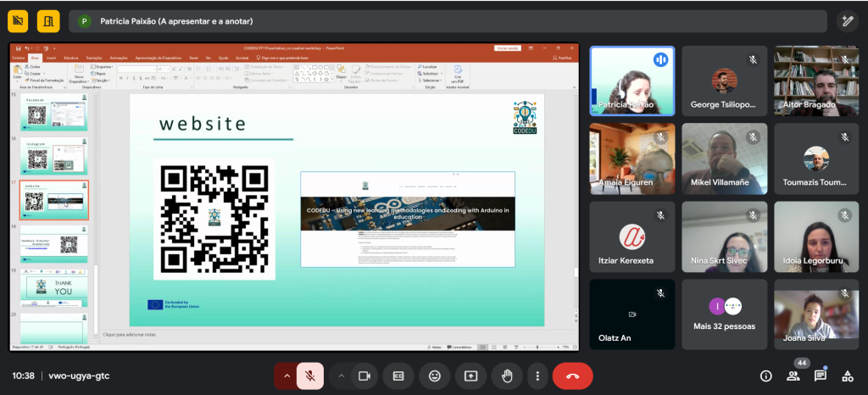This screenshot has height=395, width=868.
Task: Click the annotation pen icon at top right
Action: coord(846,21)
